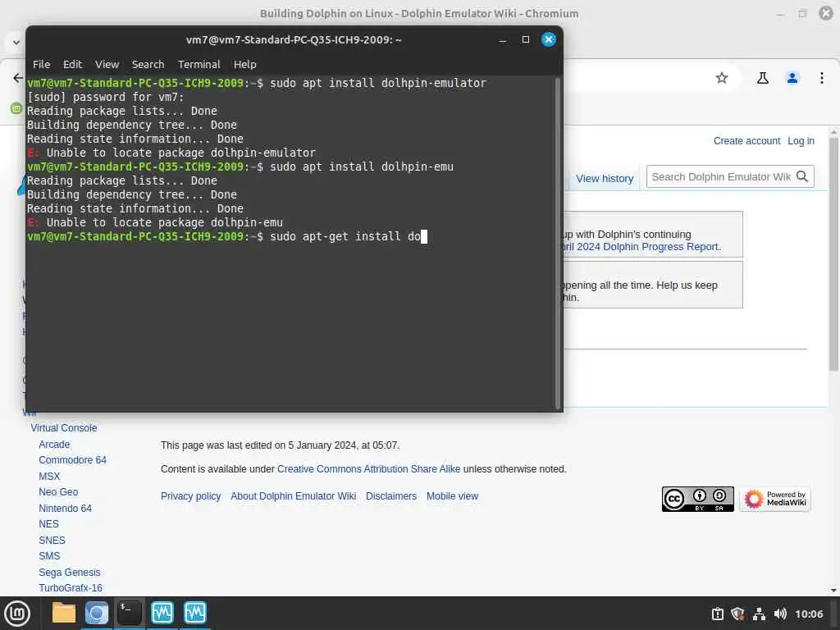
Task: Minimize the terminal window
Action: [x=503, y=39]
